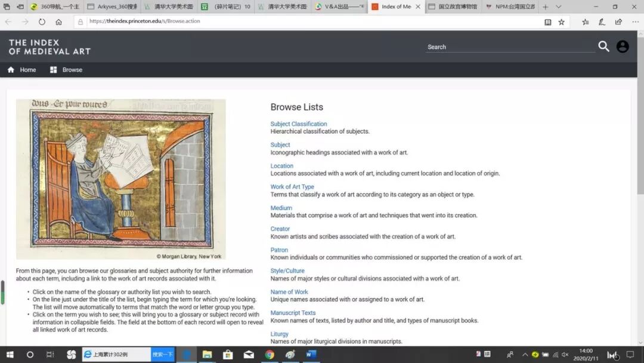The width and height of the screenshot is (644, 363).
Task: Click the browser address bar URL
Action: [x=144, y=21]
